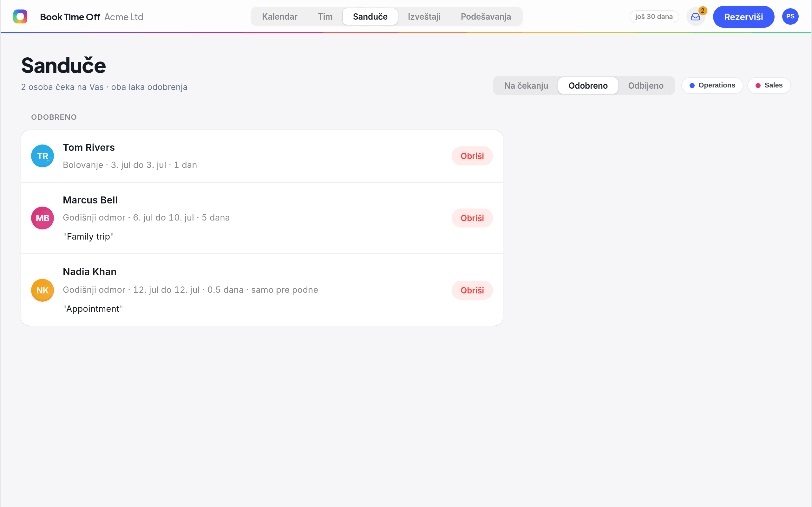Click the još 30 dana trial badge
Screen dimensions: 812x507
(x=654, y=17)
